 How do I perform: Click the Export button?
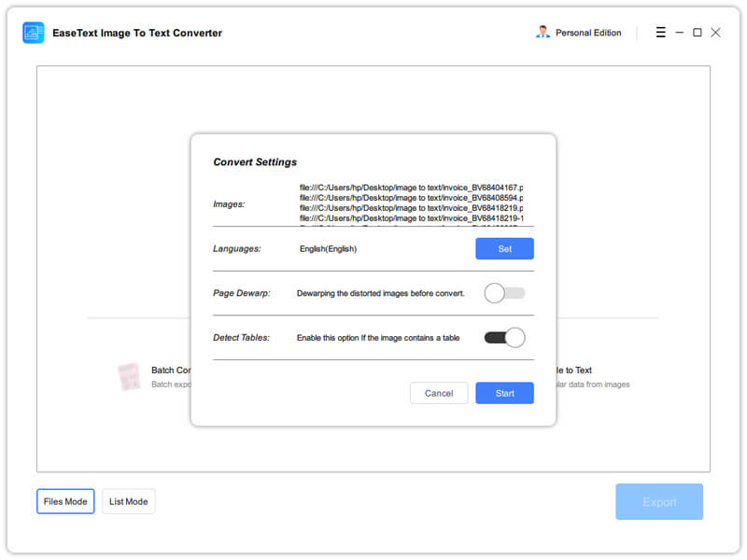click(659, 502)
